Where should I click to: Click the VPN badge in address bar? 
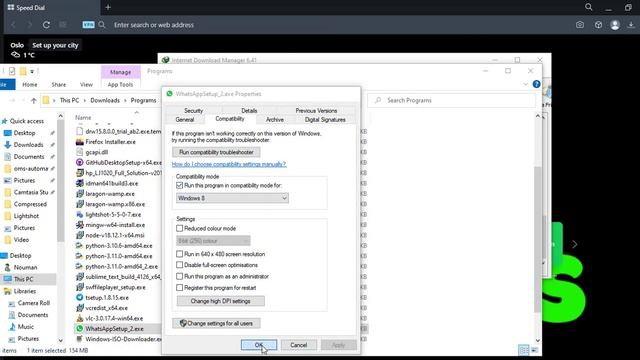[x=88, y=25]
